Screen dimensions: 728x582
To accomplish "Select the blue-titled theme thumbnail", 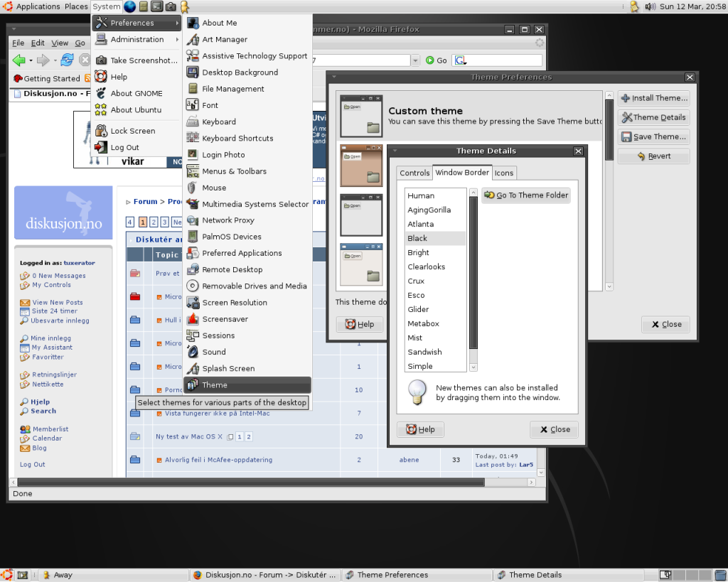I will click(x=361, y=264).
